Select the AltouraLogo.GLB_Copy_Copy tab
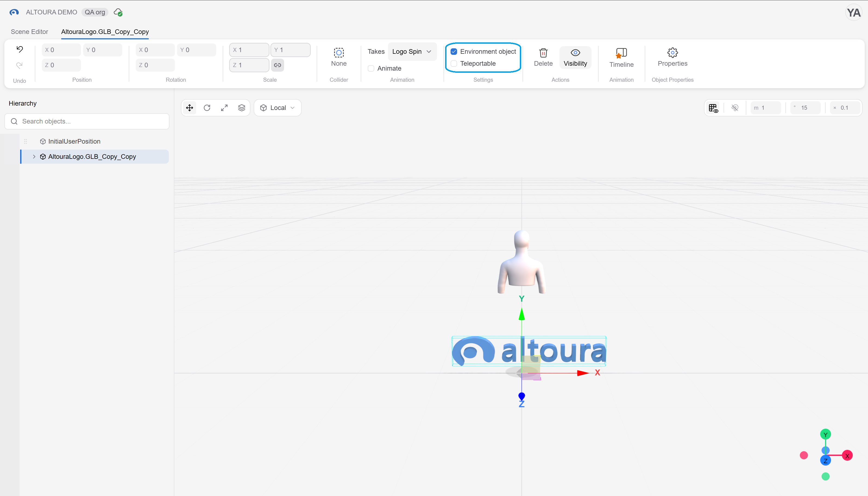The height and width of the screenshot is (496, 868). (105, 32)
